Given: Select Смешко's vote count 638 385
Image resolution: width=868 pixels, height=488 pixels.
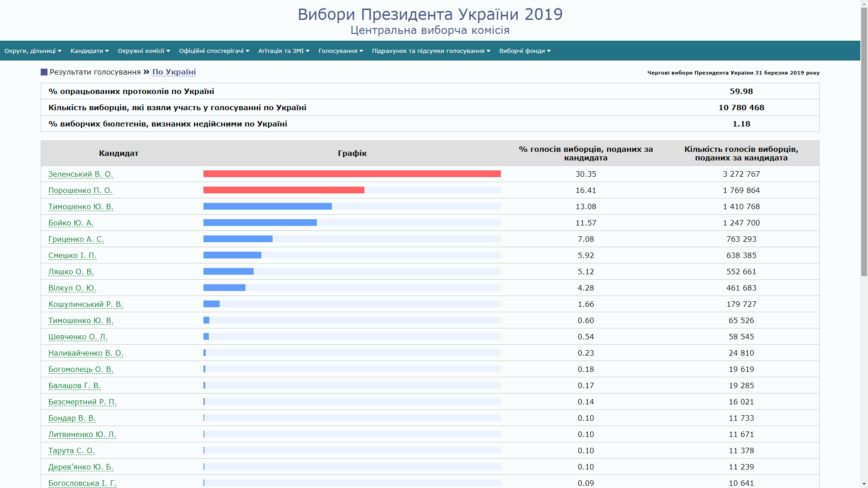Looking at the screenshot, I should (741, 255).
